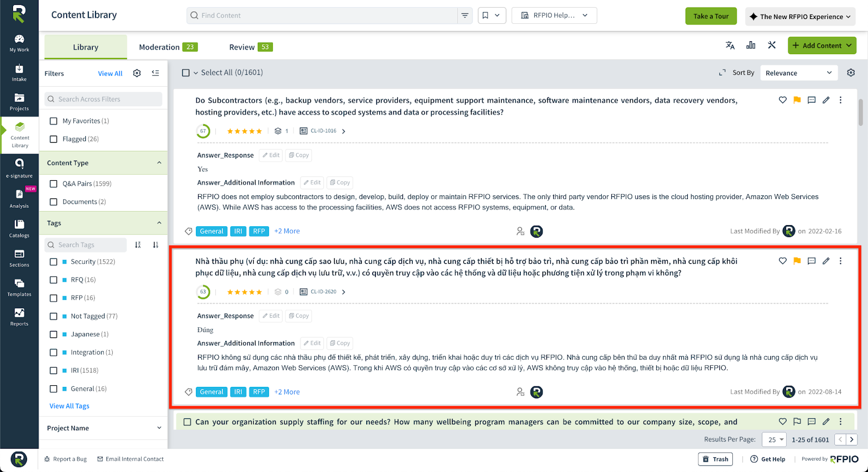This screenshot has height=472, width=868.
Task: Expand the content list view icon
Action: pyautogui.click(x=722, y=73)
